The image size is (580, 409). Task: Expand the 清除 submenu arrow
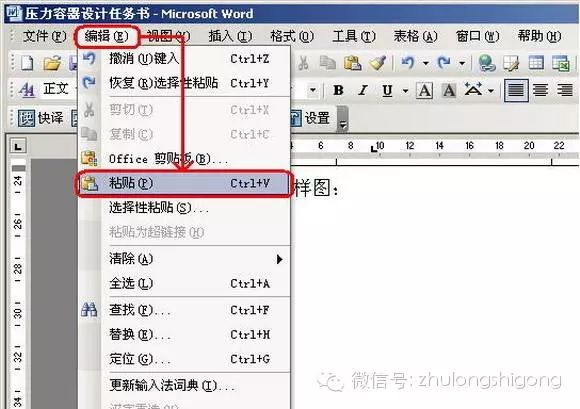click(280, 259)
